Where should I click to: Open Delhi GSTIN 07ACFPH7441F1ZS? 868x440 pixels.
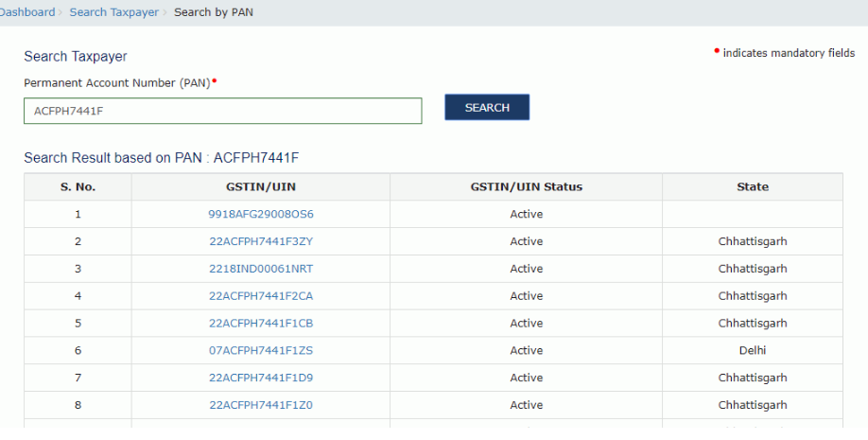(x=261, y=350)
